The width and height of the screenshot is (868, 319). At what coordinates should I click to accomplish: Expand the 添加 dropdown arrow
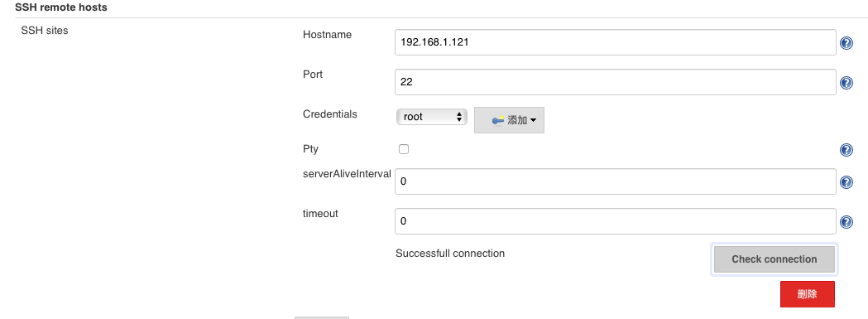click(x=533, y=120)
